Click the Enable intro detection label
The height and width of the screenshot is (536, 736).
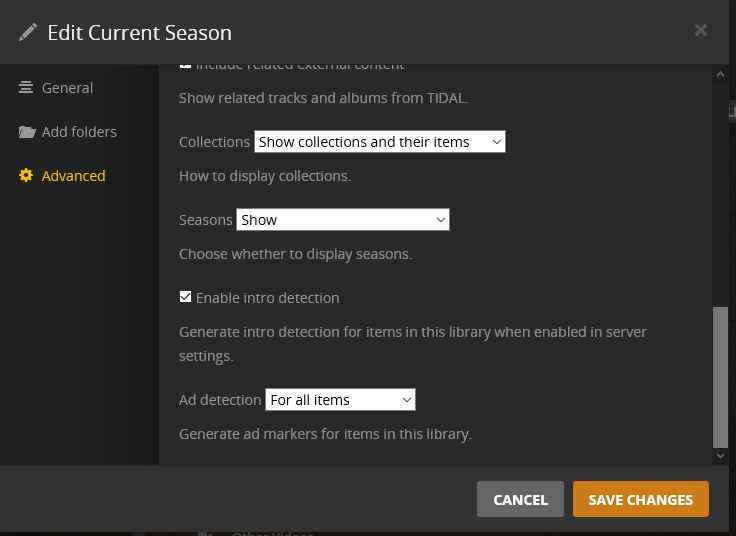(267, 298)
